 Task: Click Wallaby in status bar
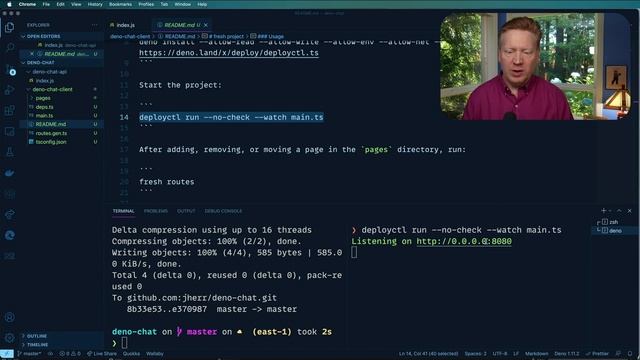click(x=155, y=353)
